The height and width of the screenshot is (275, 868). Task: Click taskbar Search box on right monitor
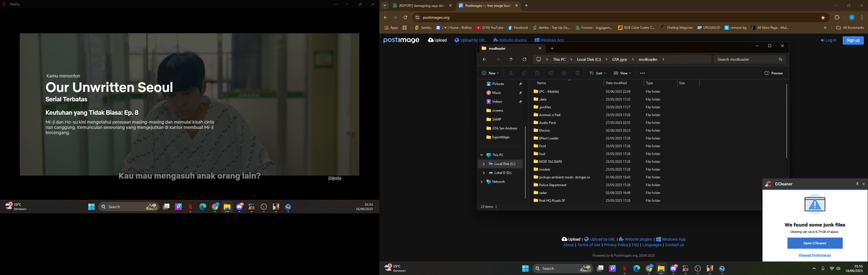tap(561, 268)
